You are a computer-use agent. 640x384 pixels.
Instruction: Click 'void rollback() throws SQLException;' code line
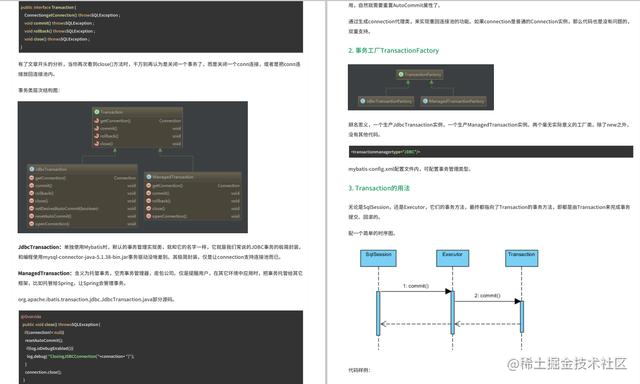[x=60, y=31]
